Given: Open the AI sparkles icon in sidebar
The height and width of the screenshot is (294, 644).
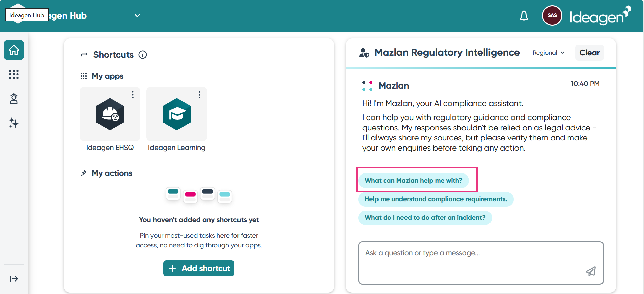Looking at the screenshot, I should [x=14, y=123].
